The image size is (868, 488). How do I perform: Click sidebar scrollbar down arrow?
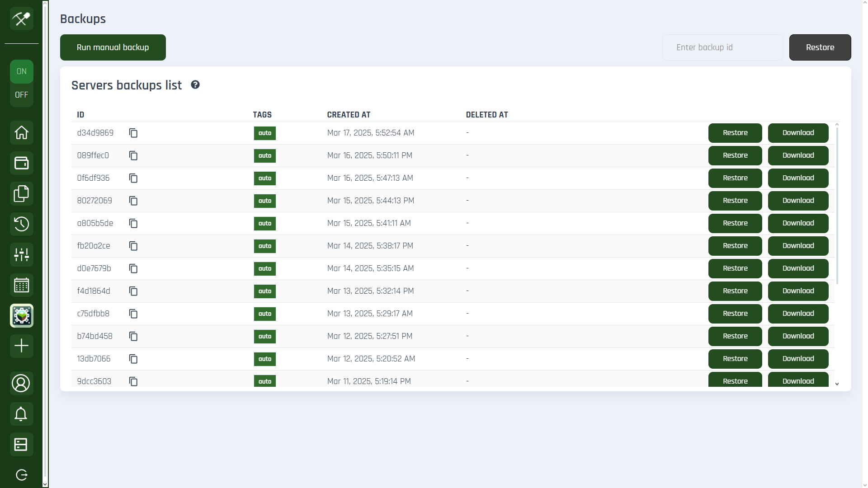click(x=45, y=484)
